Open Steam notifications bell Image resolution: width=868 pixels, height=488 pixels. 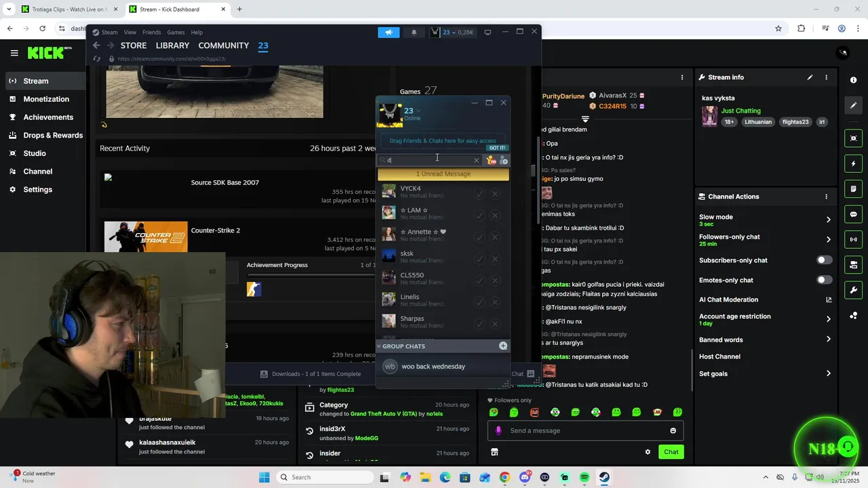point(414,32)
